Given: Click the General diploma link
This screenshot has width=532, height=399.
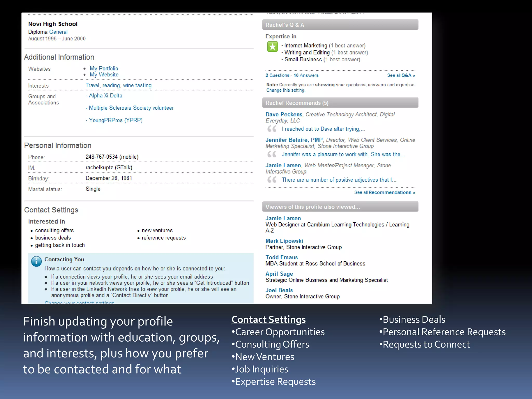Looking at the screenshot, I should (58, 32).
